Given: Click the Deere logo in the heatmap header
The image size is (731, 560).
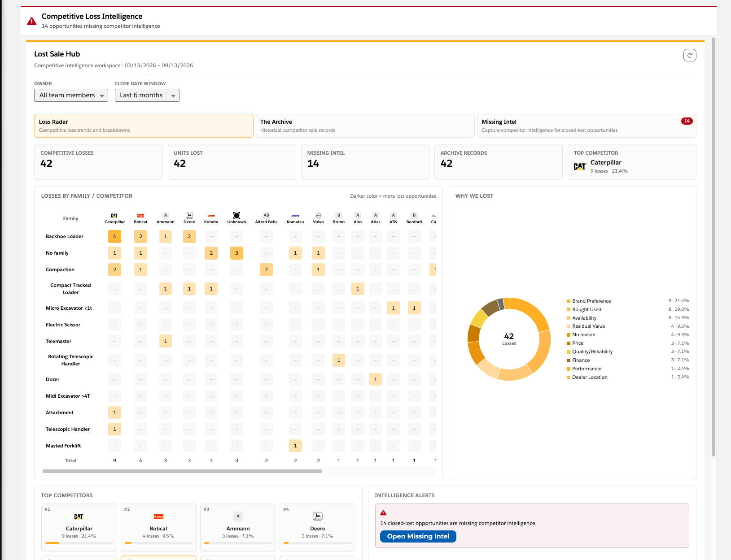Looking at the screenshot, I should click(x=189, y=216).
